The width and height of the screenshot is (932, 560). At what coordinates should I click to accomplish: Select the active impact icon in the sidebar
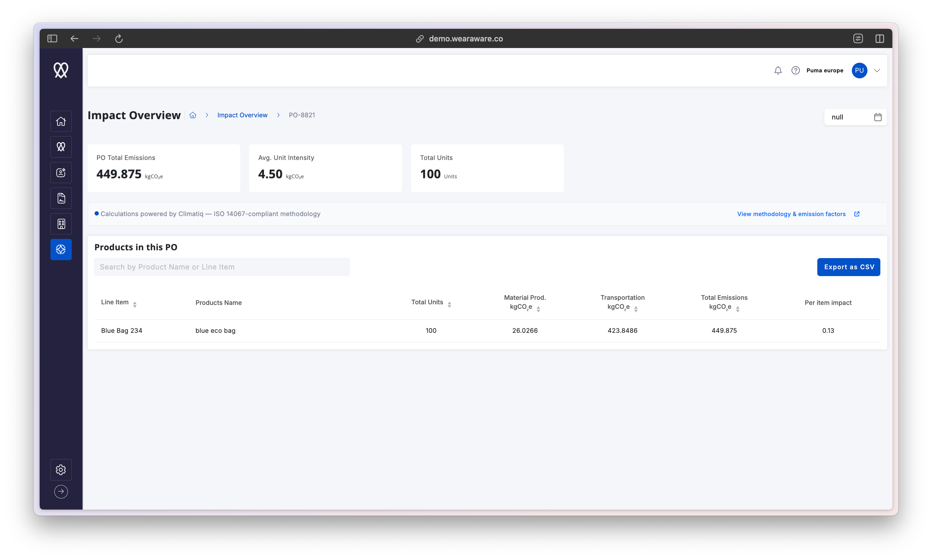tap(61, 249)
